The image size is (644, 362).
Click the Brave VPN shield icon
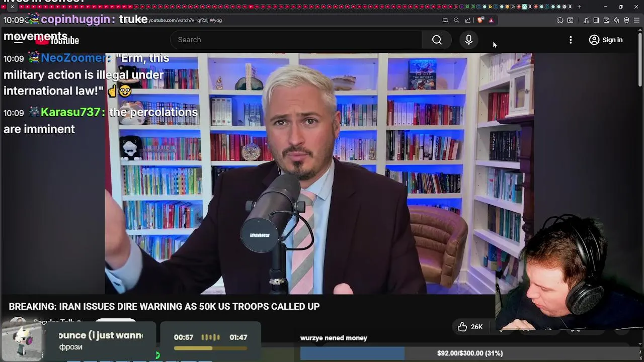point(626,20)
